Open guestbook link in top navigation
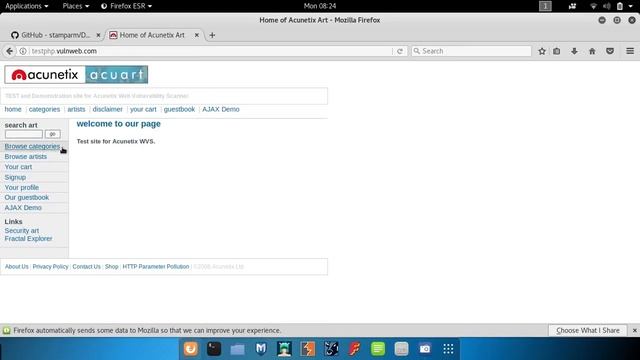 (x=179, y=109)
